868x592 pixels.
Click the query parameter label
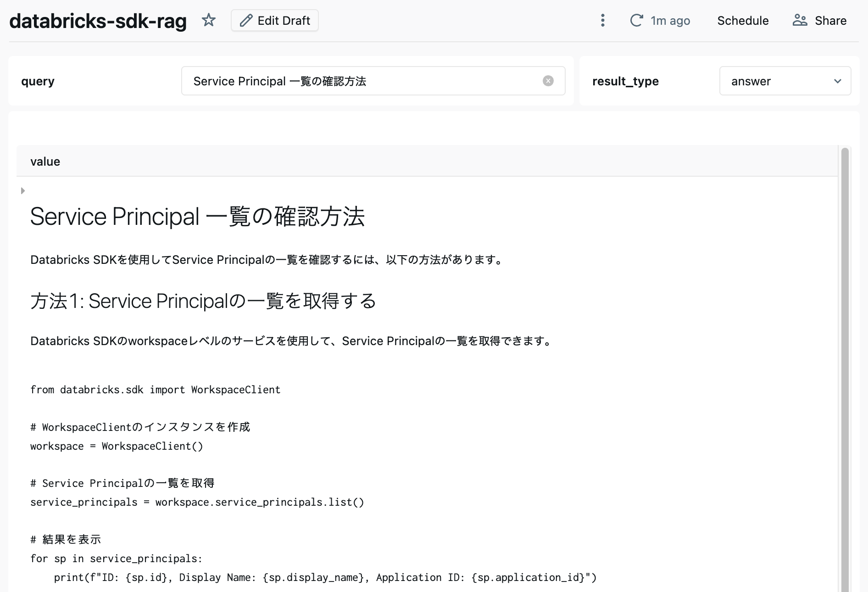(38, 81)
